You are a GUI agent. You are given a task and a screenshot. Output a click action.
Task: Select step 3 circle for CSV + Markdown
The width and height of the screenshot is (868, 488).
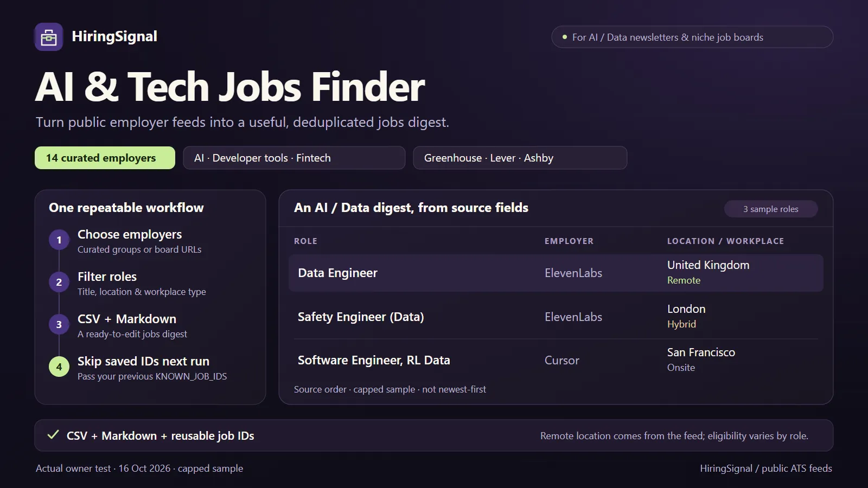59,324
